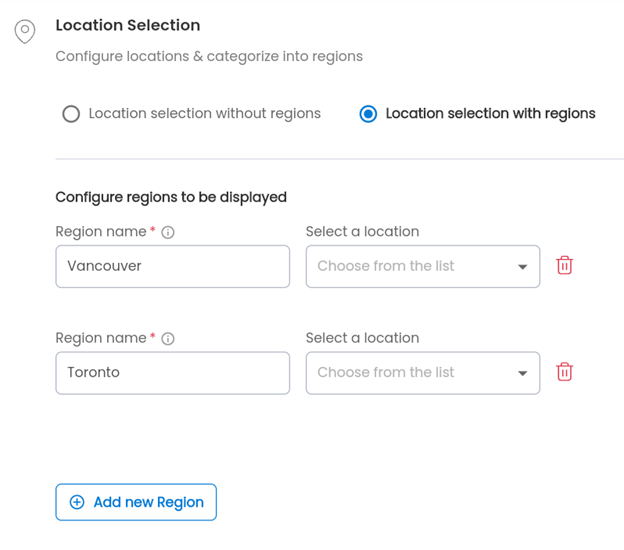Viewport: 624px width, 550px height.
Task: Delete the Toronto region with the trash icon
Action: tap(564, 372)
